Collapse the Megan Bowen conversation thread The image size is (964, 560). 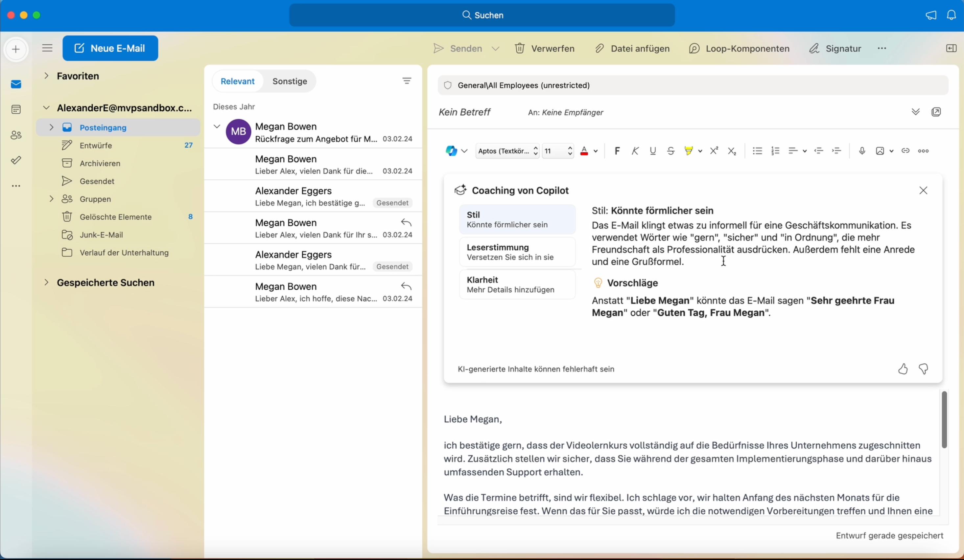tap(217, 126)
